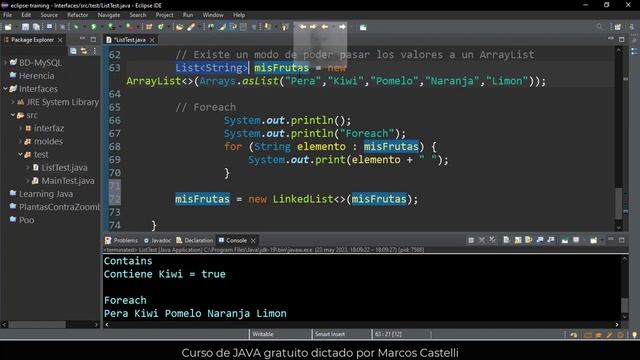This screenshot has height=360, width=640.
Task: Expand the interfaz package
Action: pos(20,128)
